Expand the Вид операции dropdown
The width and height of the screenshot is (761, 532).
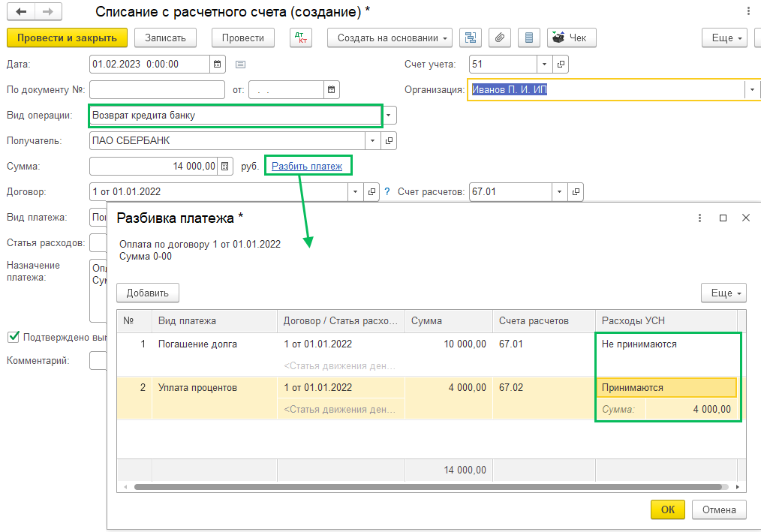pyautogui.click(x=389, y=116)
